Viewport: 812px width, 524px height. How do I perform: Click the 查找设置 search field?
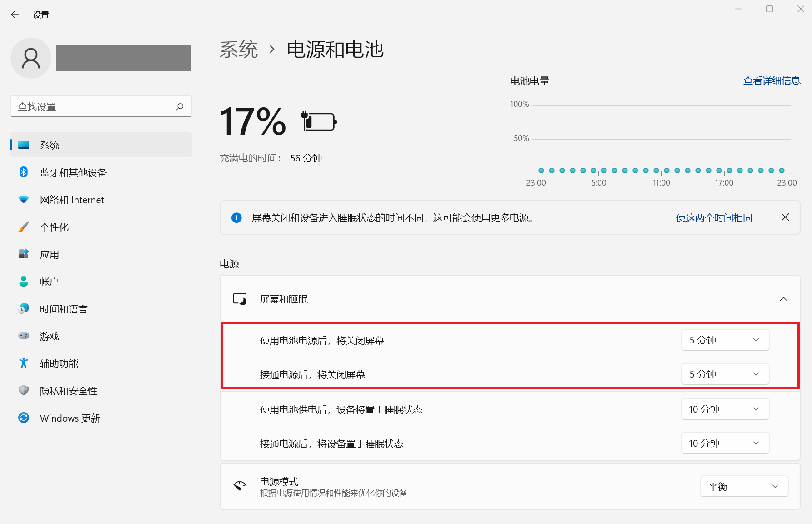[93, 106]
